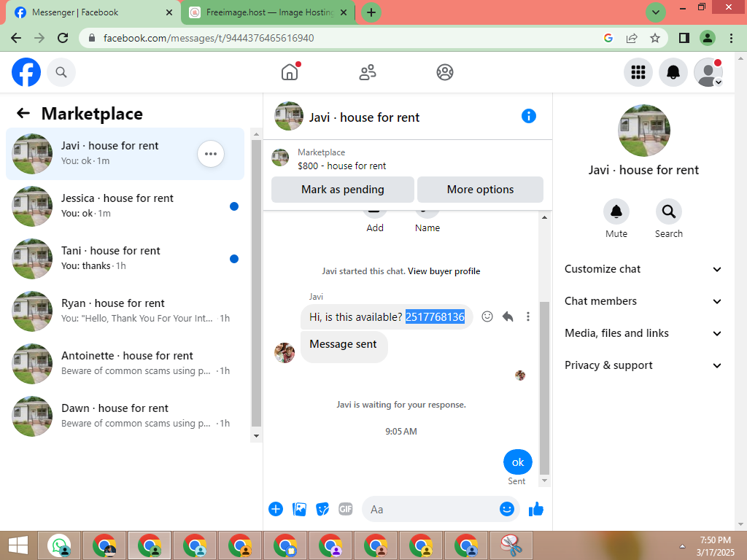Open Tani house for rent conversation
This screenshot has height=560, width=747.
point(125,259)
